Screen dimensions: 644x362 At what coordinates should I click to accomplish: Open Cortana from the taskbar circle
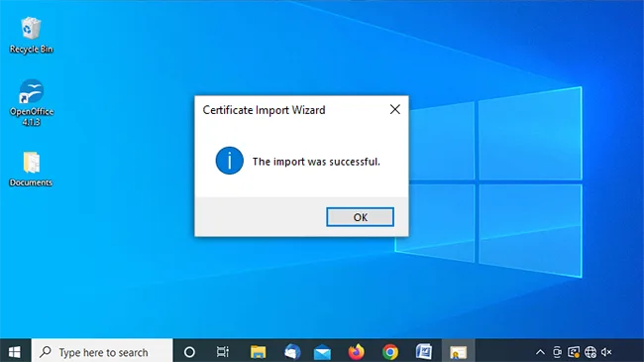(189, 352)
